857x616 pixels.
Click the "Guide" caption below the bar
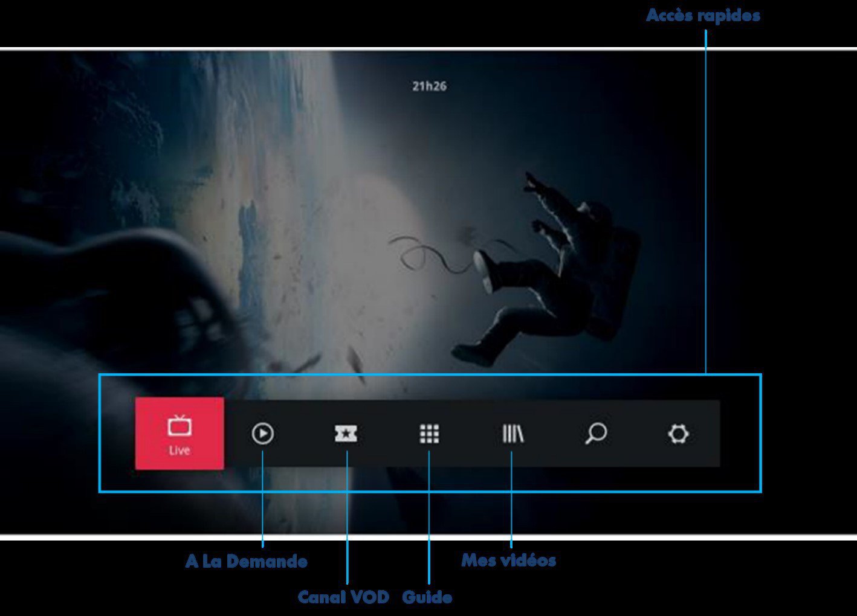tap(427, 597)
